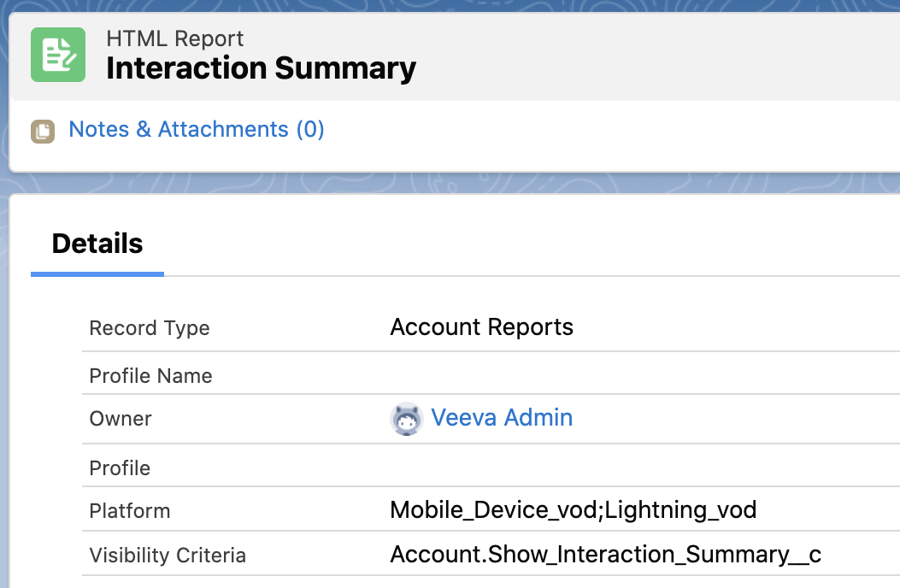Open the Notes & Attachments (0) link

tap(196, 130)
